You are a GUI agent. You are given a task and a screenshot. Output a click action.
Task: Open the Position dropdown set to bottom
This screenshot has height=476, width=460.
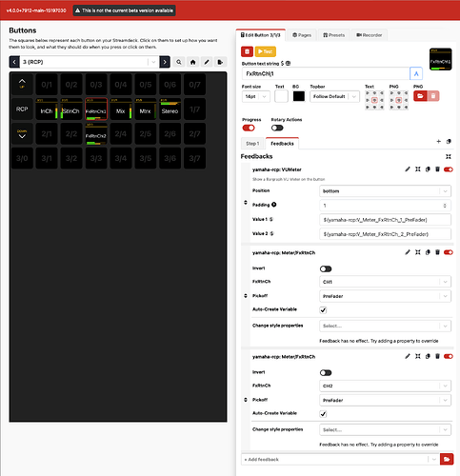pyautogui.click(x=385, y=191)
